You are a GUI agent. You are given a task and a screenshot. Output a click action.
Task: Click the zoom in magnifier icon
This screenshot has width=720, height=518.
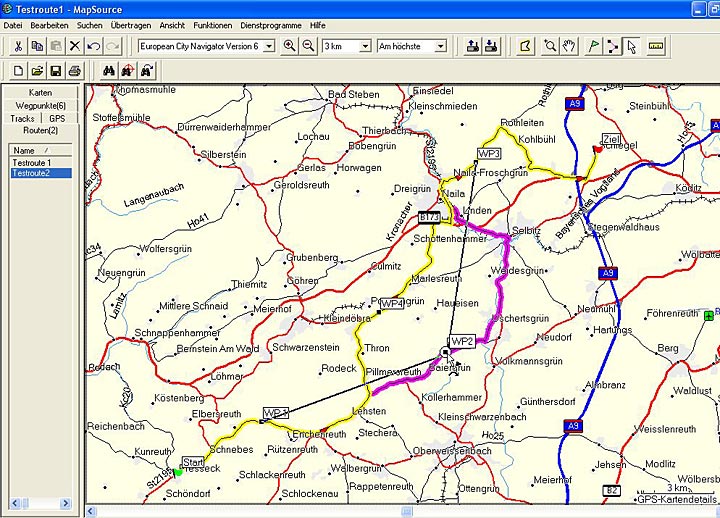[290, 46]
